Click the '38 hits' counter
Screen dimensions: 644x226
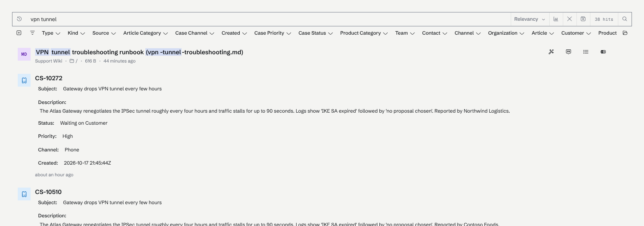[604, 19]
